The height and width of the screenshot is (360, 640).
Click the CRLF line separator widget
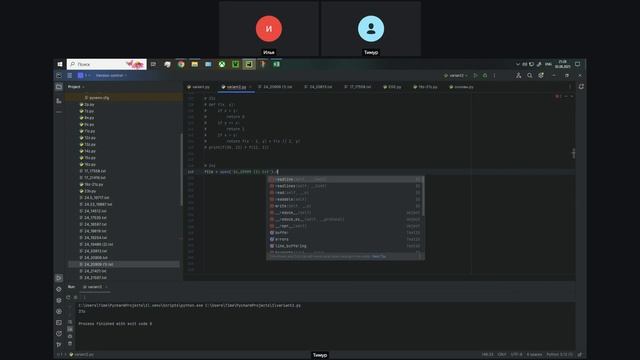[502, 354]
